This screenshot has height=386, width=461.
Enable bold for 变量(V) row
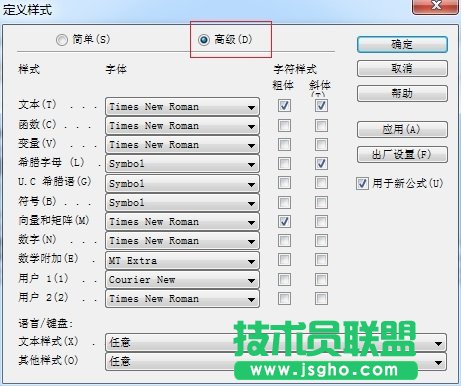click(284, 144)
